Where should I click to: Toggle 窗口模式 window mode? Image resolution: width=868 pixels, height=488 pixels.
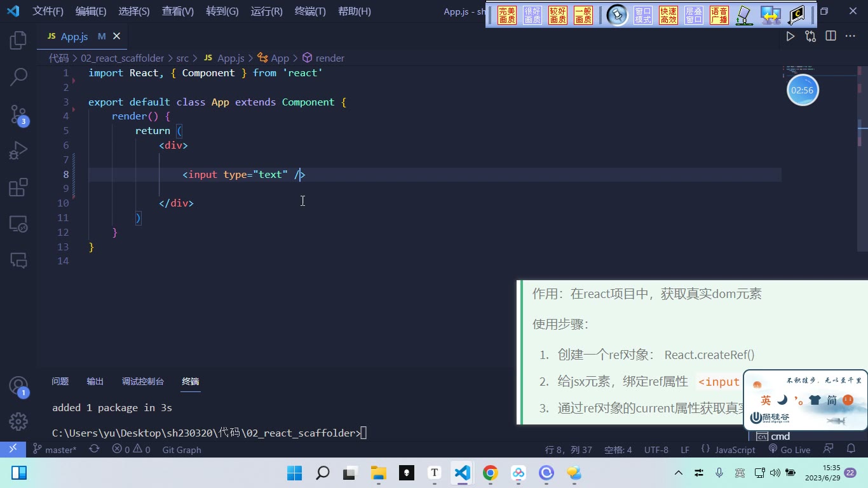(643, 15)
